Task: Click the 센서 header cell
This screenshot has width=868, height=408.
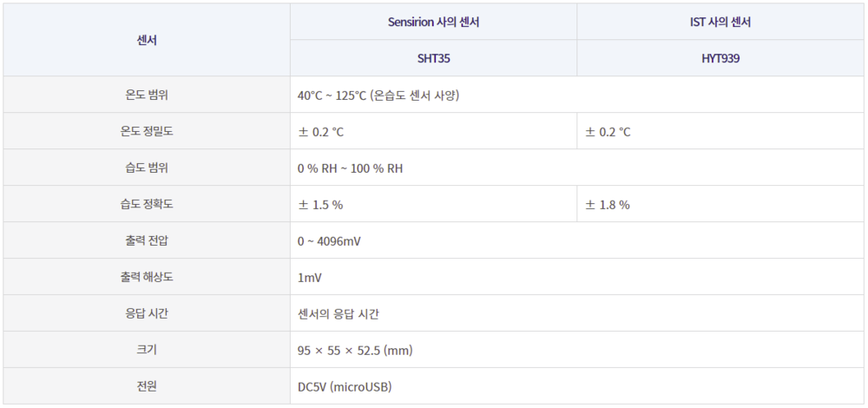Action: coord(147,40)
